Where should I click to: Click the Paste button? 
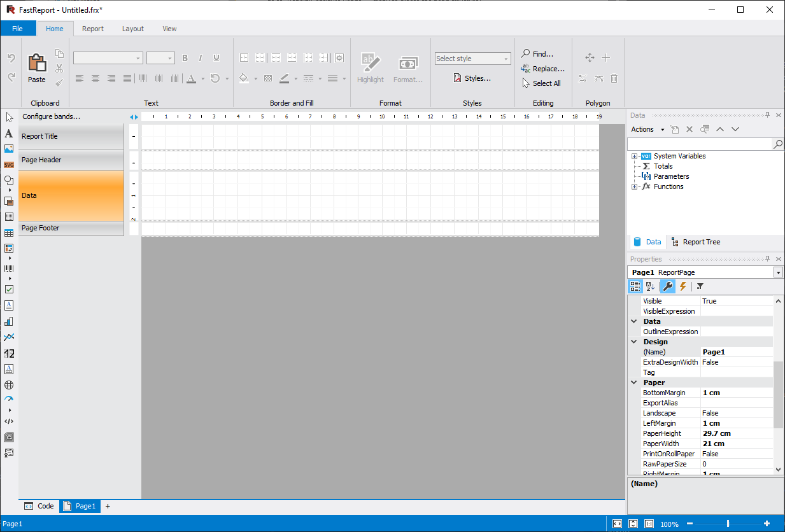coord(37,69)
